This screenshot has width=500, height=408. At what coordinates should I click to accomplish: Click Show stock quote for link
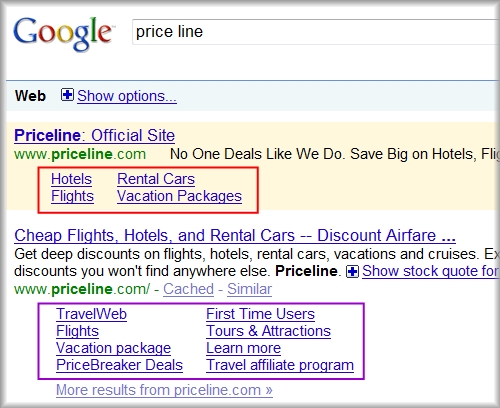pyautogui.click(x=431, y=271)
